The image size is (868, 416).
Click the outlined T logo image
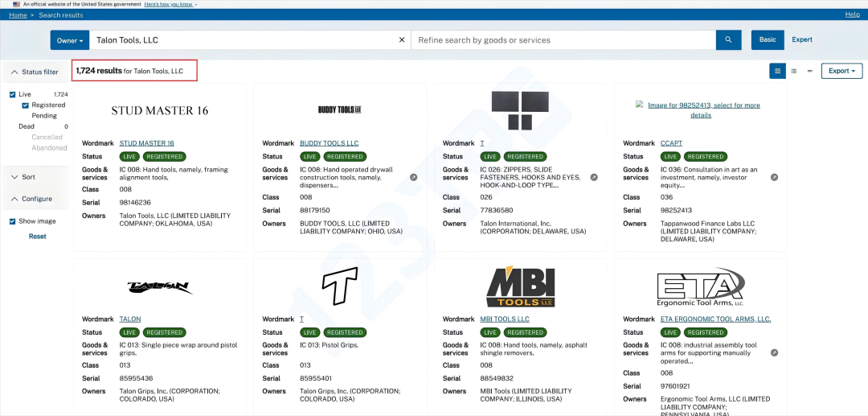coord(340,286)
